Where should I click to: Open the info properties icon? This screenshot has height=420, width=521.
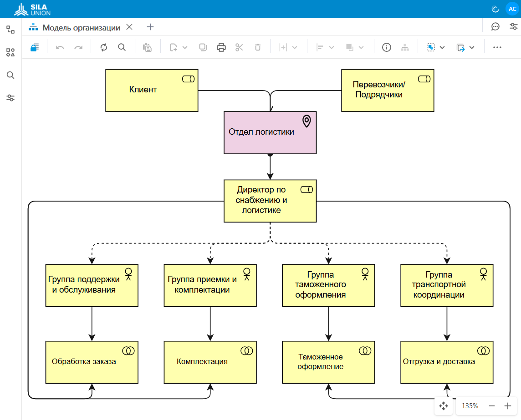point(387,47)
